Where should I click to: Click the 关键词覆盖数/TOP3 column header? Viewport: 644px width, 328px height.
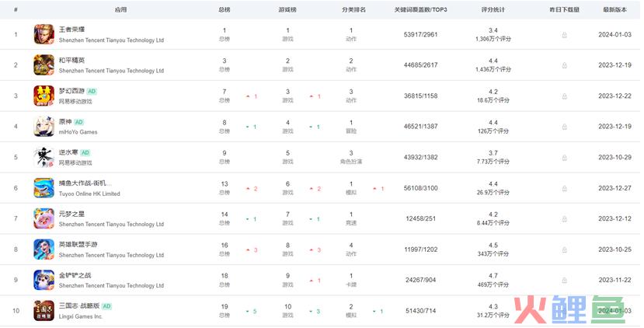[x=420, y=9]
